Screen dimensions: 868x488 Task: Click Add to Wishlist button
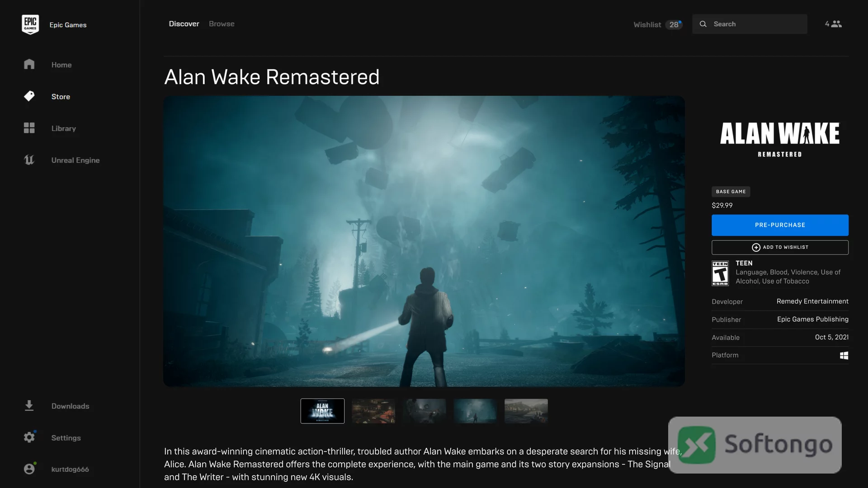click(x=780, y=247)
